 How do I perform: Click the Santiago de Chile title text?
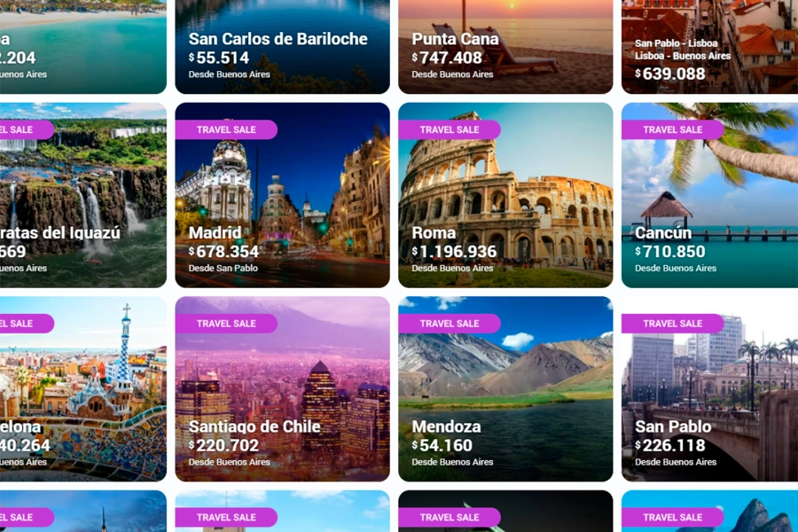[x=254, y=426]
